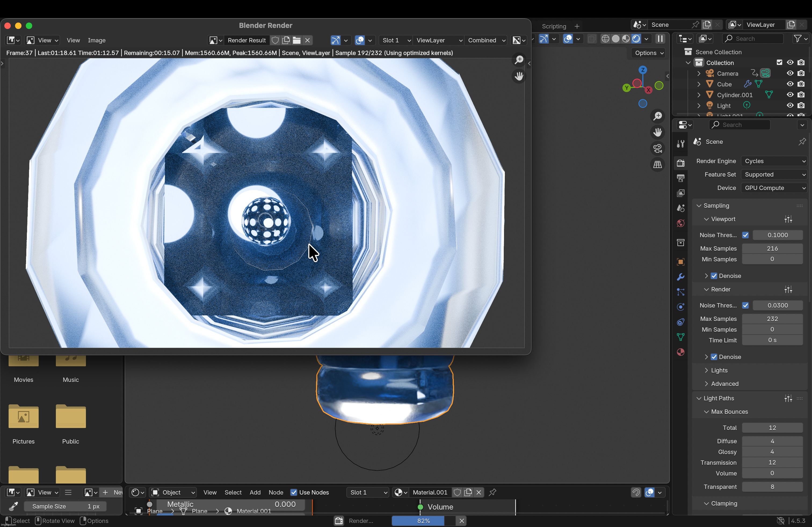Click the Render button at the bottom
The height and width of the screenshot is (527, 812).
click(x=361, y=521)
